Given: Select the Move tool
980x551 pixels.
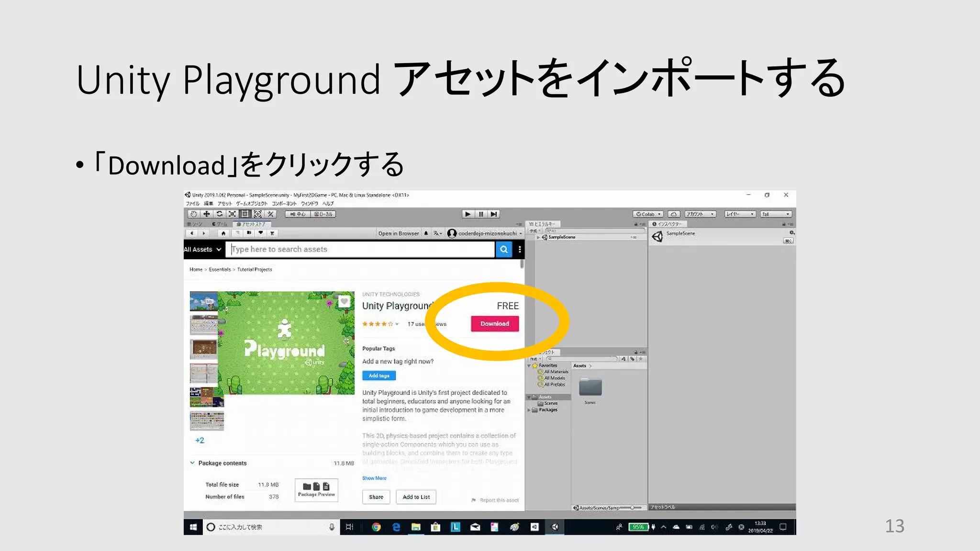Looking at the screenshot, I should 207,214.
